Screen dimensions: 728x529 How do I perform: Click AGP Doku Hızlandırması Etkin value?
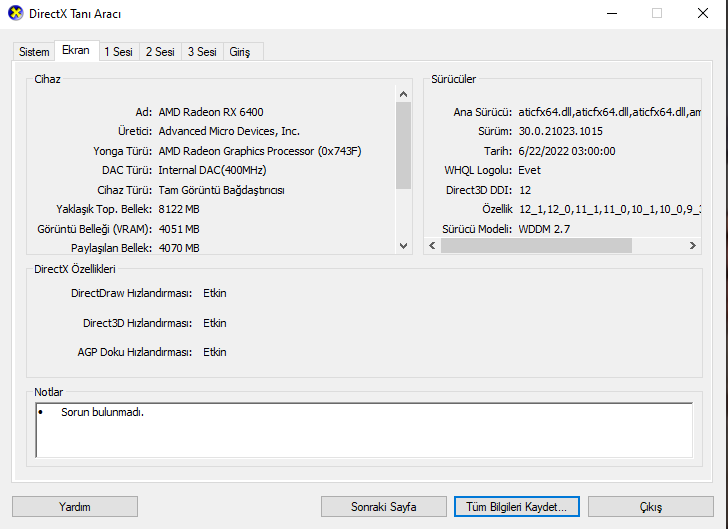214,352
